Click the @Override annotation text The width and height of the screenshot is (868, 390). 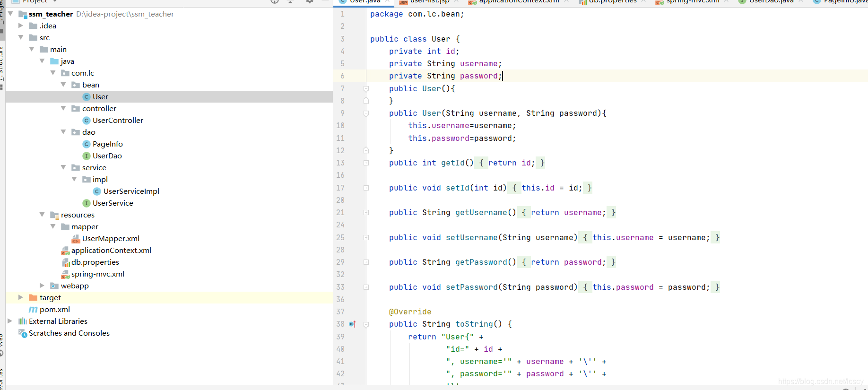[410, 312]
